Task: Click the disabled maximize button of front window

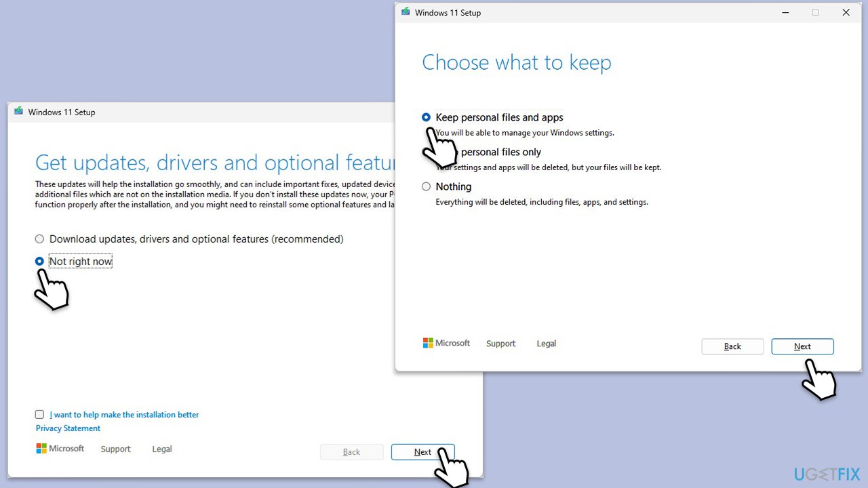Action: 815,12
